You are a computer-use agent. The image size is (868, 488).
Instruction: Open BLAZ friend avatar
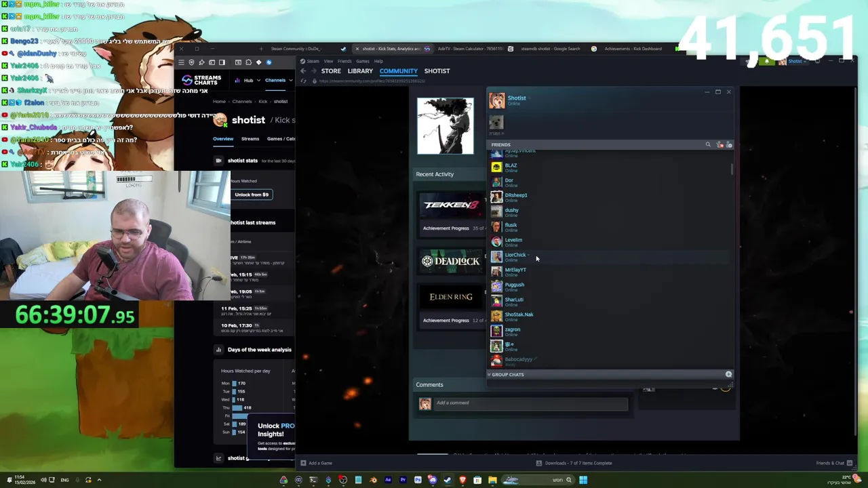pos(496,167)
